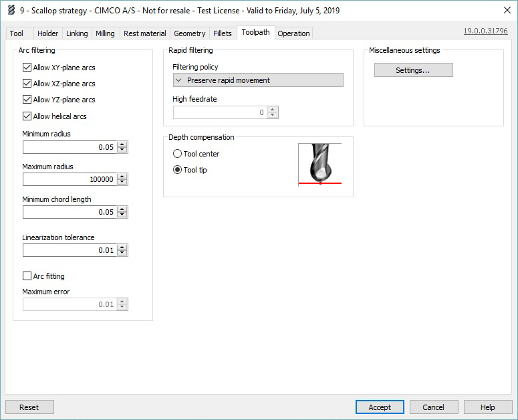Switch to the Rest material tab
Image resolution: width=518 pixels, height=420 pixels.
pyautogui.click(x=145, y=33)
